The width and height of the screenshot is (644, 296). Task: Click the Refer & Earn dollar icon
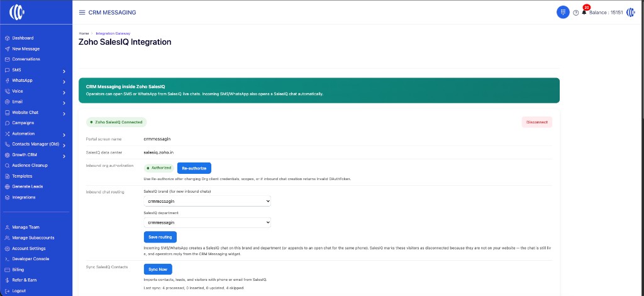pyautogui.click(x=7, y=280)
